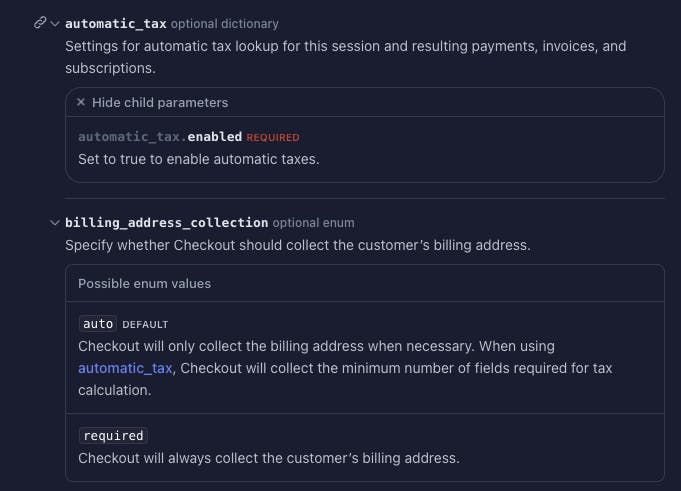Click 'Set to true to enable automatic taxes' text
Viewport: 681px width, 491px height.
[x=199, y=159]
